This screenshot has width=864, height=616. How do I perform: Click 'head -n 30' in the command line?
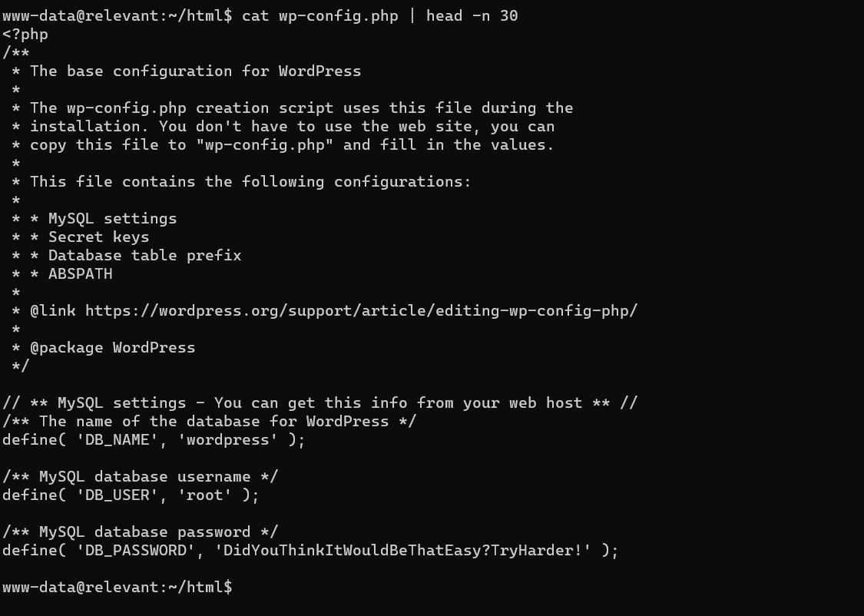(x=472, y=15)
